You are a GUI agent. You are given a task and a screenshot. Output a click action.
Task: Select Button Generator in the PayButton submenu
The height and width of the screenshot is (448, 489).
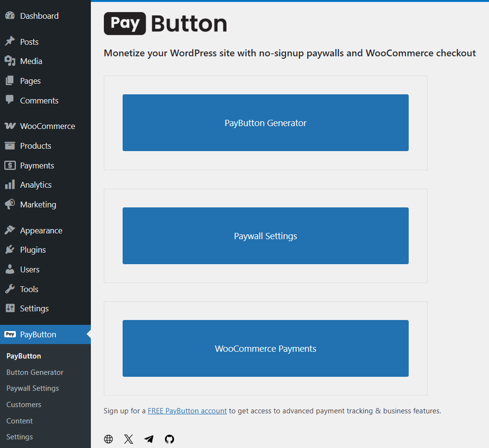[x=35, y=372]
